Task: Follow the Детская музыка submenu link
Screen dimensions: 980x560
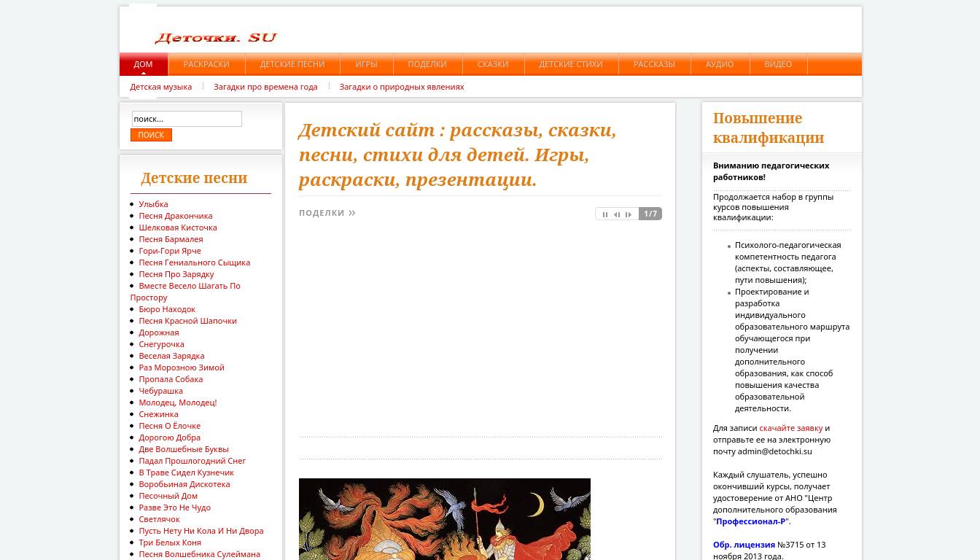Action: [x=161, y=87]
